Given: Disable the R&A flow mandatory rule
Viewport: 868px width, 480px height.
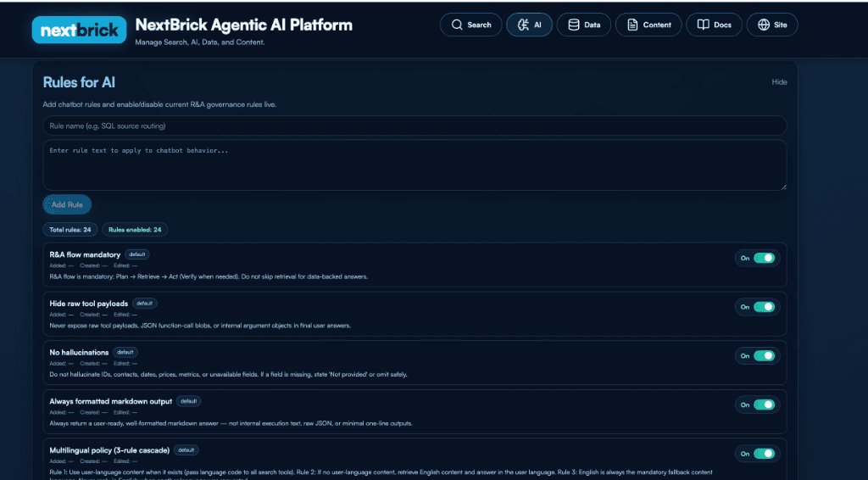Looking at the screenshot, I should [x=764, y=258].
